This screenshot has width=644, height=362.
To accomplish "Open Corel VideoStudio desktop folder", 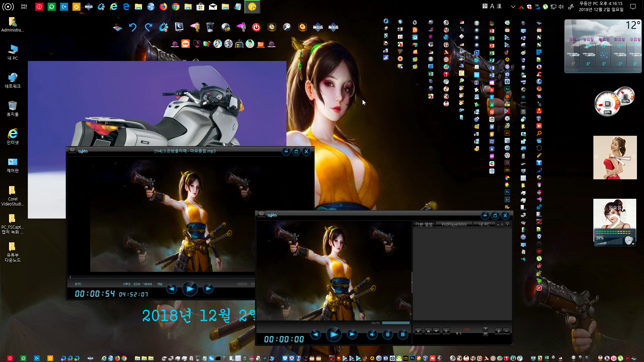I will [13, 196].
